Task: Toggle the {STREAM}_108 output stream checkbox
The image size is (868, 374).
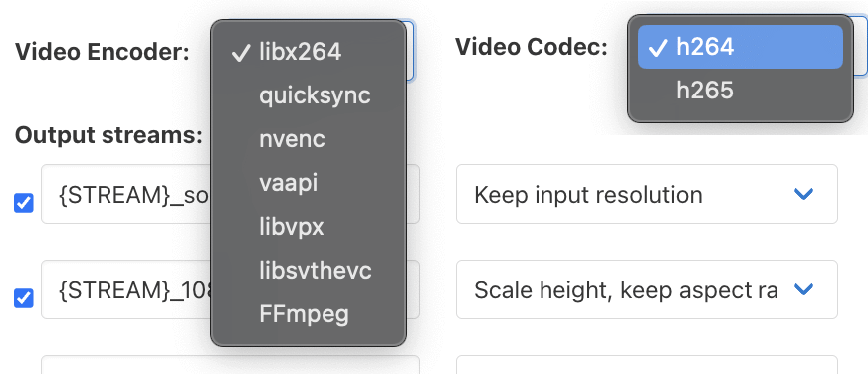Action: (x=23, y=298)
